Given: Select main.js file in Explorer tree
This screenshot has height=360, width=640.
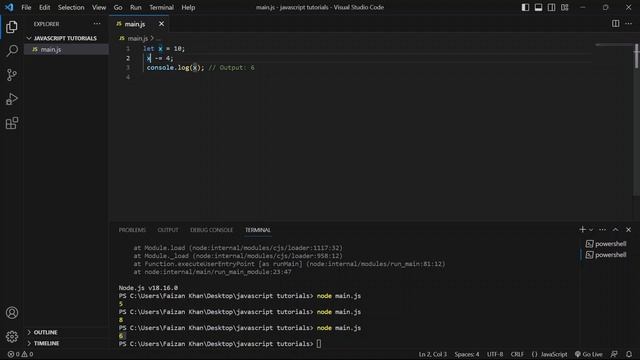Looking at the screenshot, I should click(66, 49).
